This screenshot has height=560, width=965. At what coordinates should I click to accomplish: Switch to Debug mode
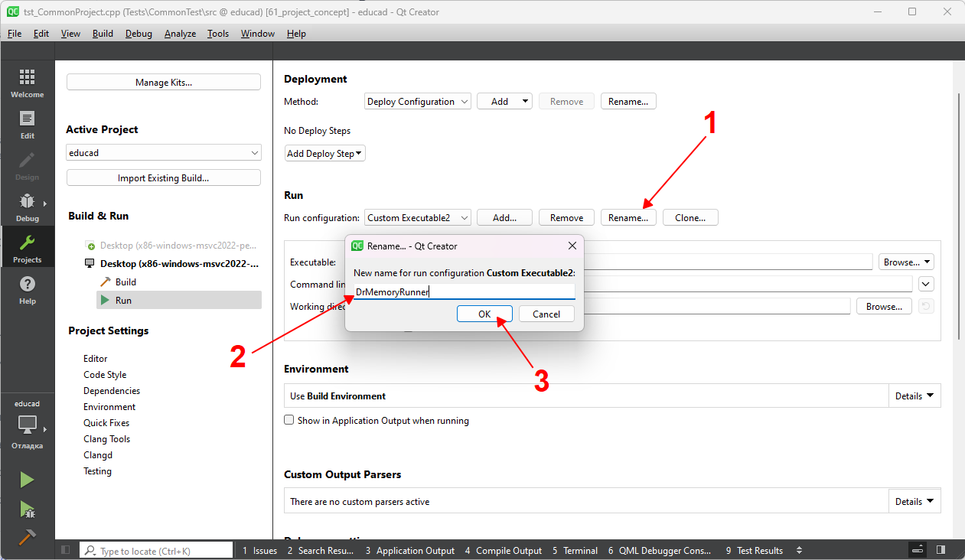coord(27,207)
